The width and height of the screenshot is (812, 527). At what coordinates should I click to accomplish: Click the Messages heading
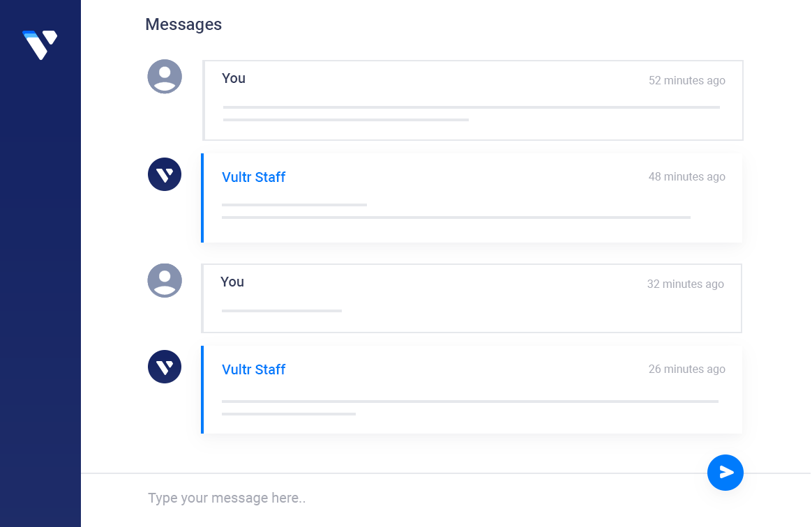(183, 24)
